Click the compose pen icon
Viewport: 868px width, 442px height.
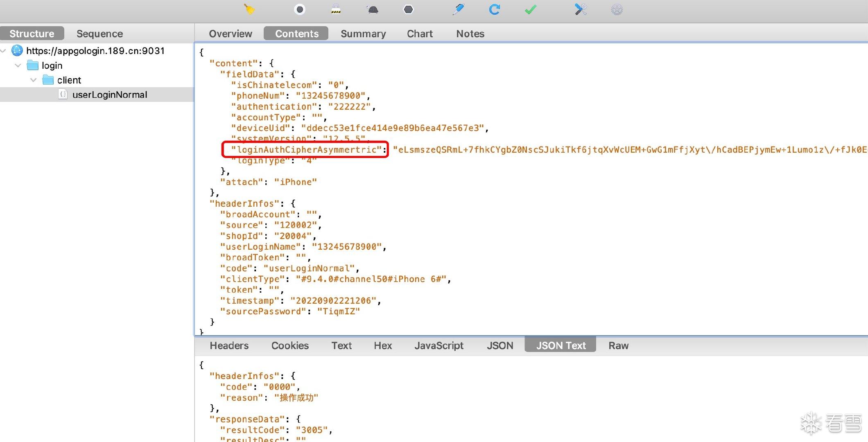[458, 9]
